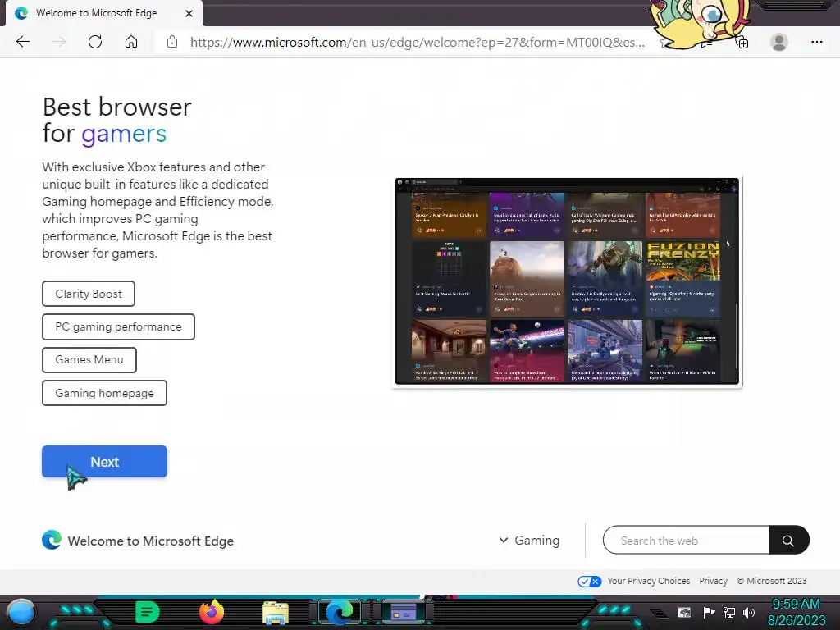Open the purple window taskbar app
The image size is (840, 630).
point(404,612)
